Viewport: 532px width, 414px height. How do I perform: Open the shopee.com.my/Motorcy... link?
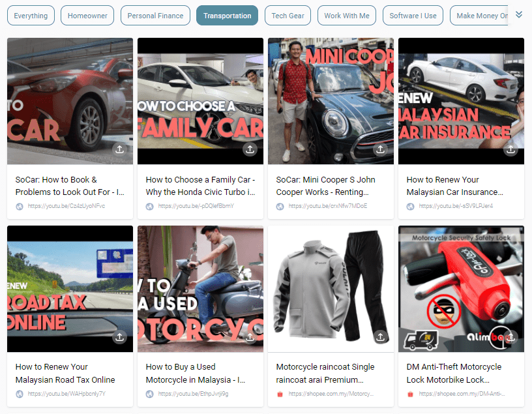[x=331, y=394]
